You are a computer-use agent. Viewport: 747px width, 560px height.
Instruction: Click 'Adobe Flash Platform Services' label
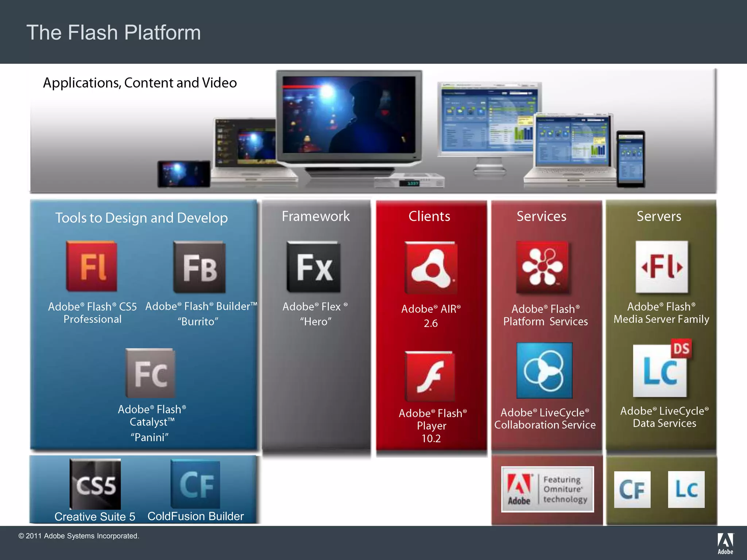tap(546, 315)
